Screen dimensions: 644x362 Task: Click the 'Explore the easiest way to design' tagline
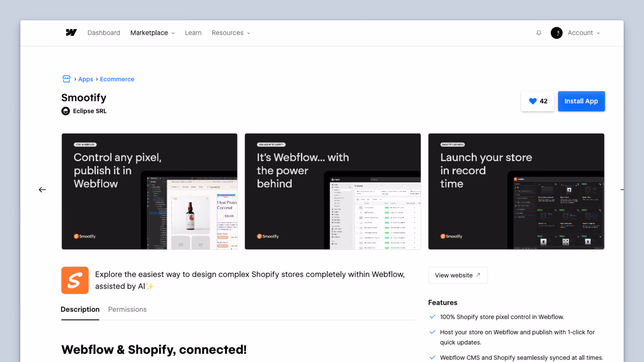(x=250, y=280)
